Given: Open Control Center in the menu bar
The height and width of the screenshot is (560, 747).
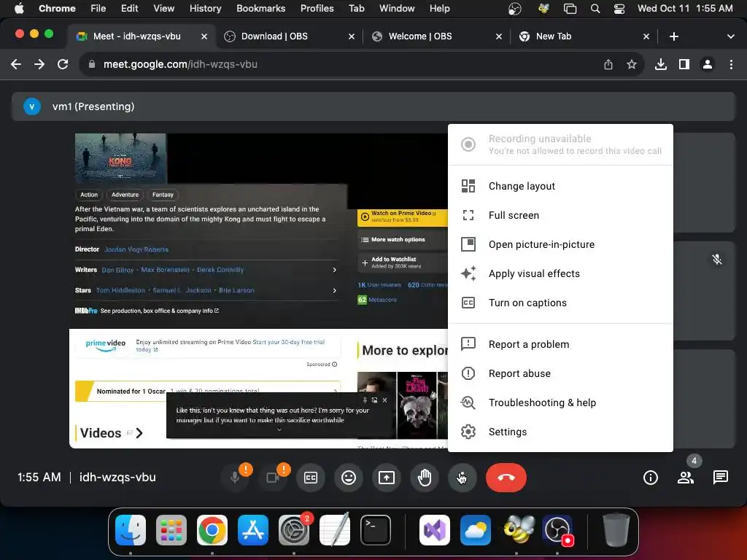Looking at the screenshot, I should point(619,8).
